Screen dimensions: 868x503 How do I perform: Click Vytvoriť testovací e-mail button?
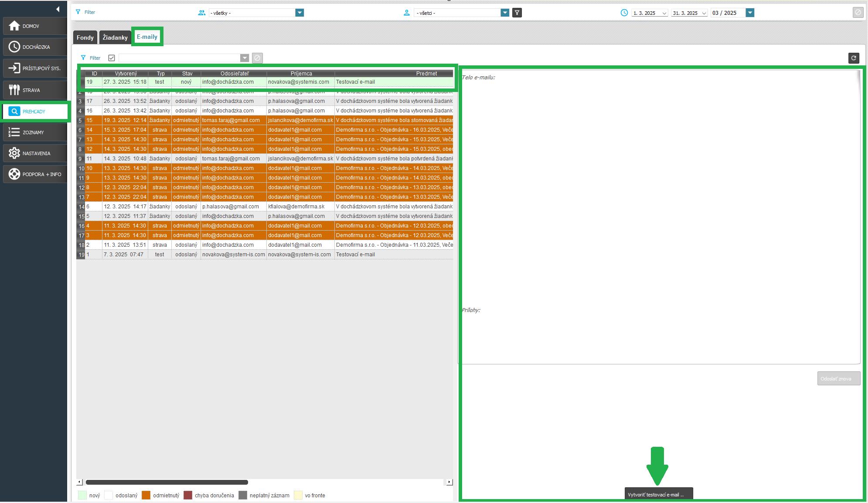click(x=658, y=494)
